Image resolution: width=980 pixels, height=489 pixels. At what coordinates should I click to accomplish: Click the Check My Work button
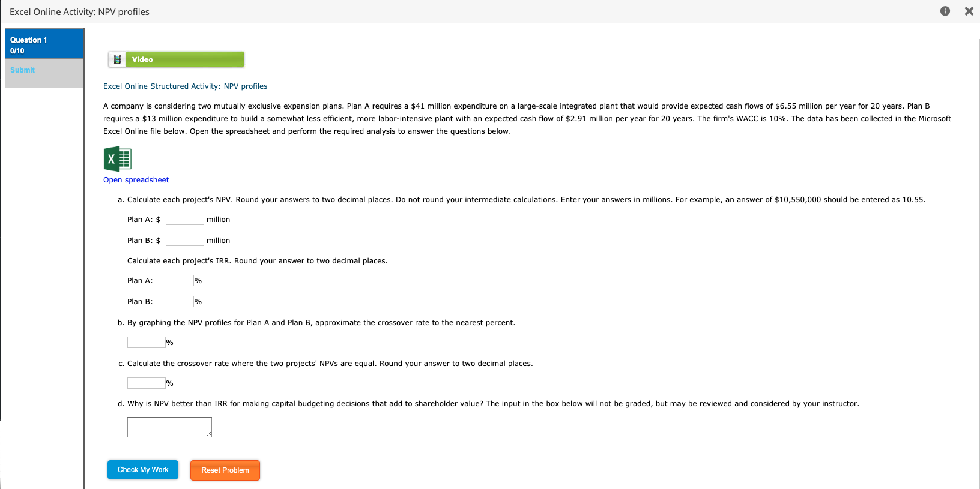pos(142,470)
